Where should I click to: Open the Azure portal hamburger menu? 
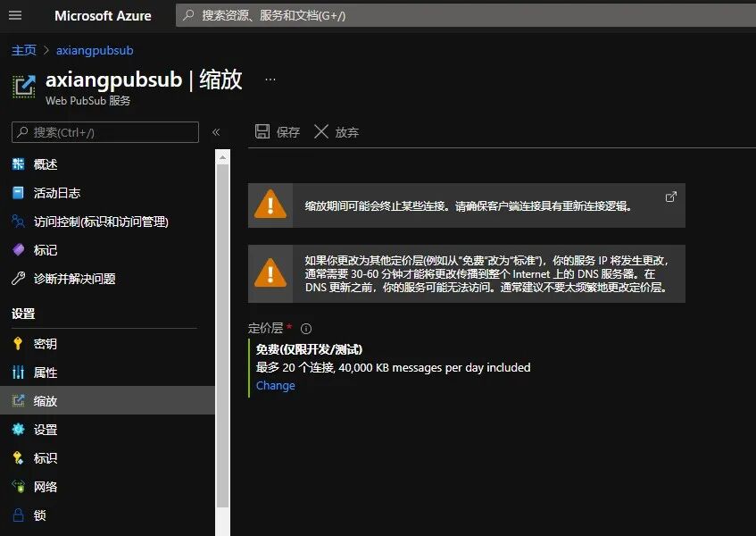click(x=15, y=14)
